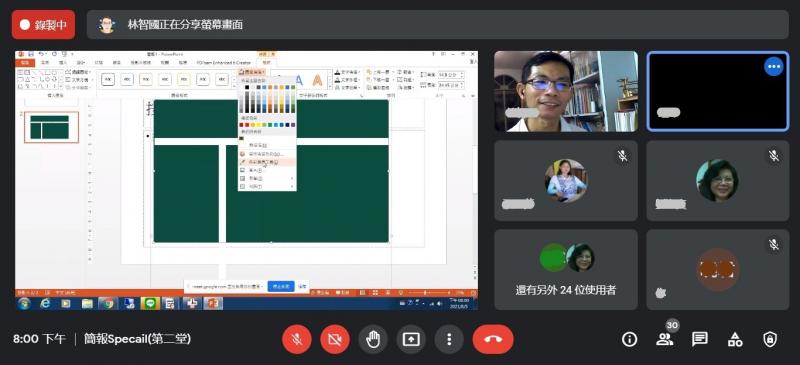The height and width of the screenshot is (365, 800).
Task: Switch to the Design ribbon tab
Action: pyautogui.click(x=81, y=62)
